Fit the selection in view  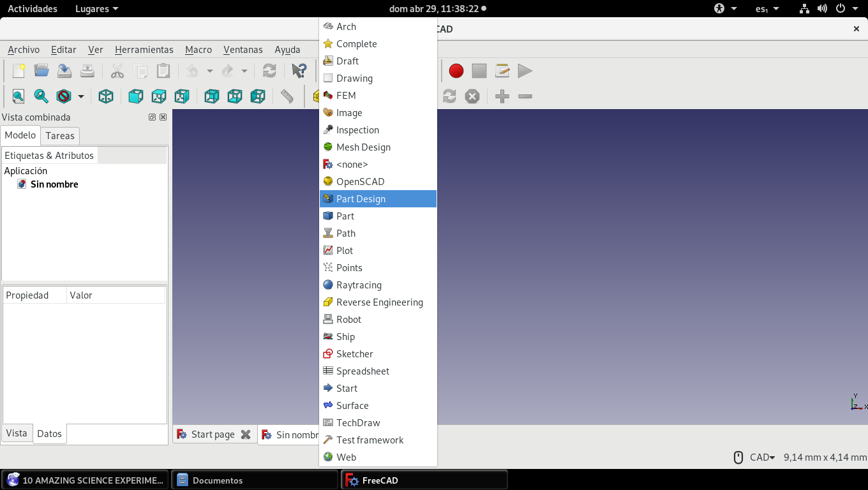coord(41,96)
